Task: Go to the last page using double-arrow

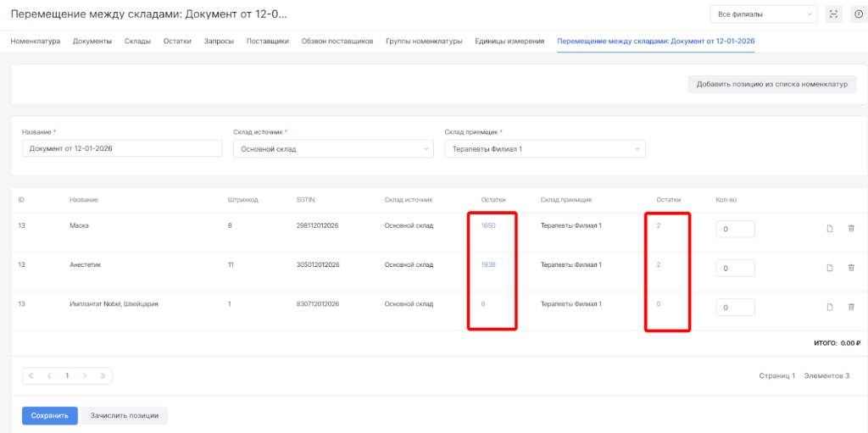Action: (101, 375)
